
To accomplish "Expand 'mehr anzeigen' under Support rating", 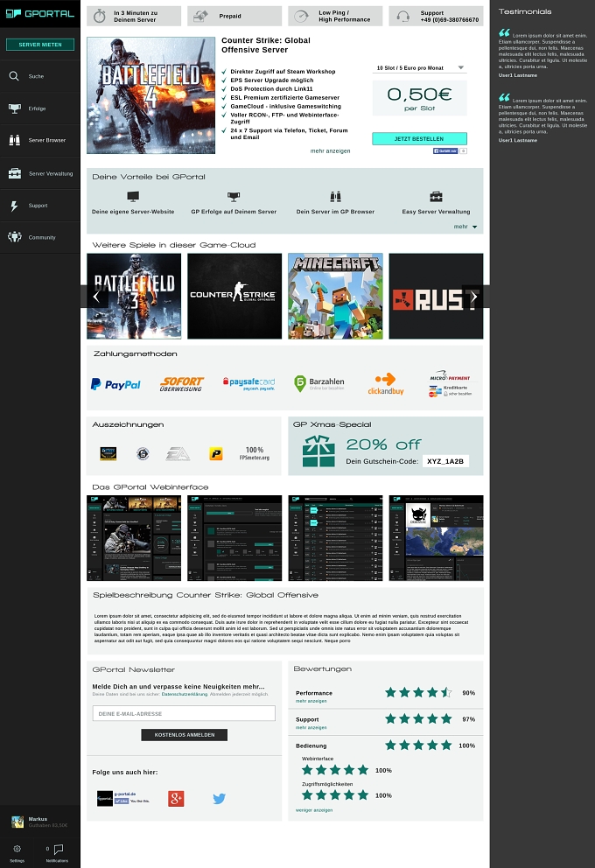I will pyautogui.click(x=311, y=727).
